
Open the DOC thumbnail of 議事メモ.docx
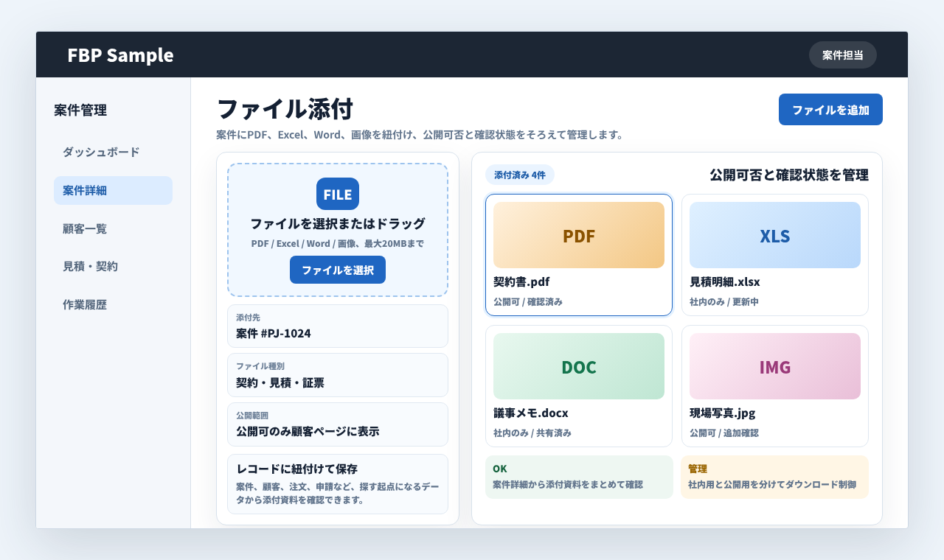(579, 366)
